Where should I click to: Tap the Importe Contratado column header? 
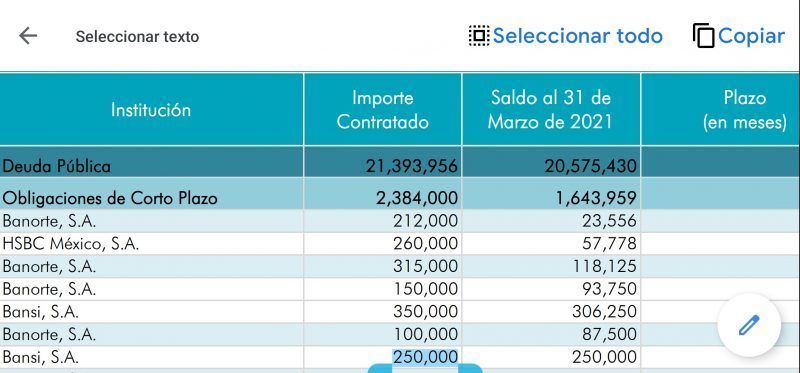[383, 110]
